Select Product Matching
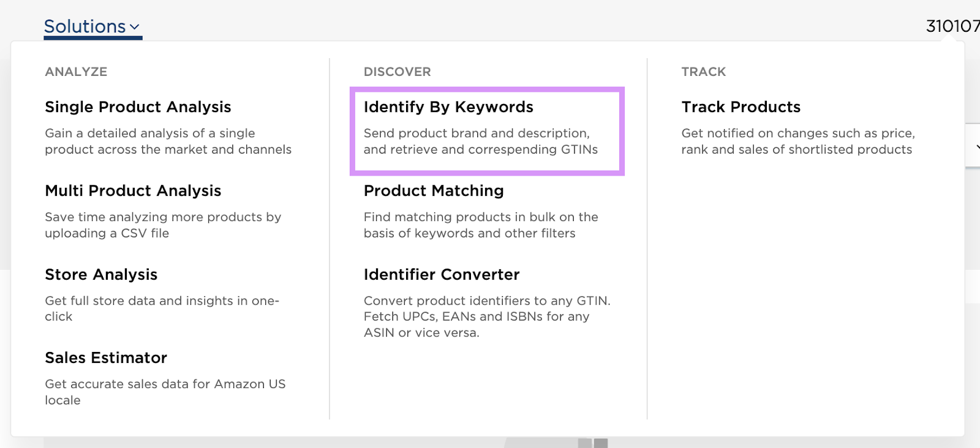 (433, 190)
